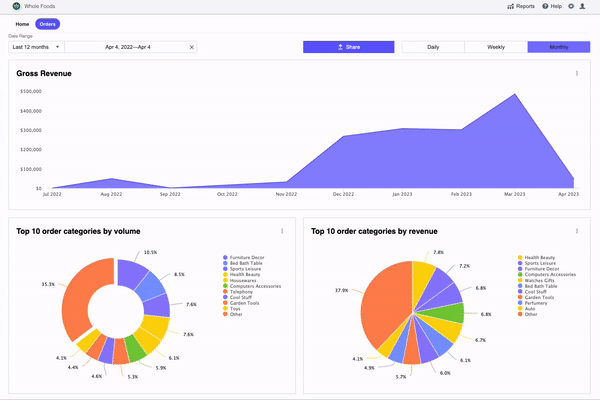Click the Share button

pos(349,47)
